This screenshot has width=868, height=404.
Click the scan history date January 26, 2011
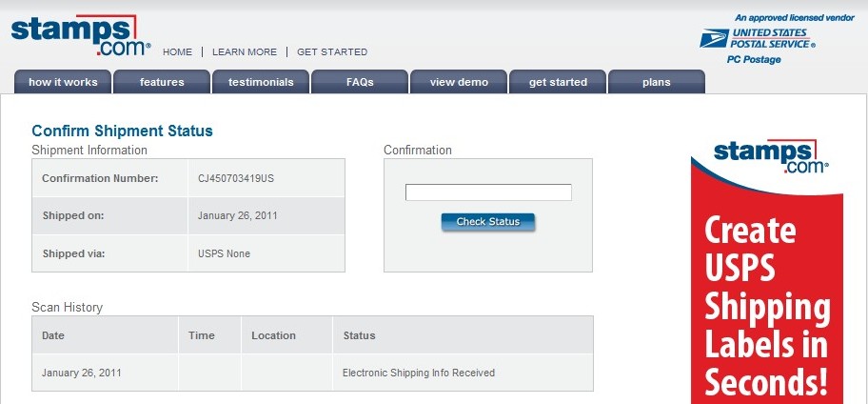coord(82,373)
